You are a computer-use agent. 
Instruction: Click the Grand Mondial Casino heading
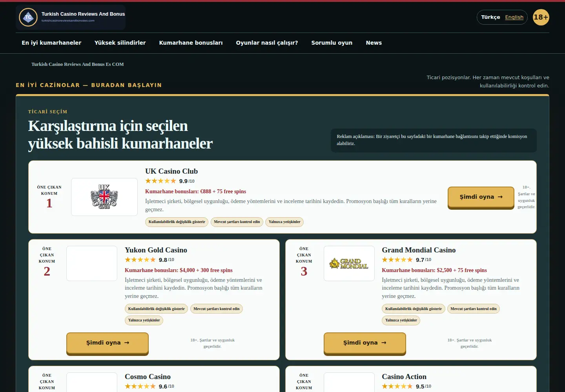click(419, 250)
